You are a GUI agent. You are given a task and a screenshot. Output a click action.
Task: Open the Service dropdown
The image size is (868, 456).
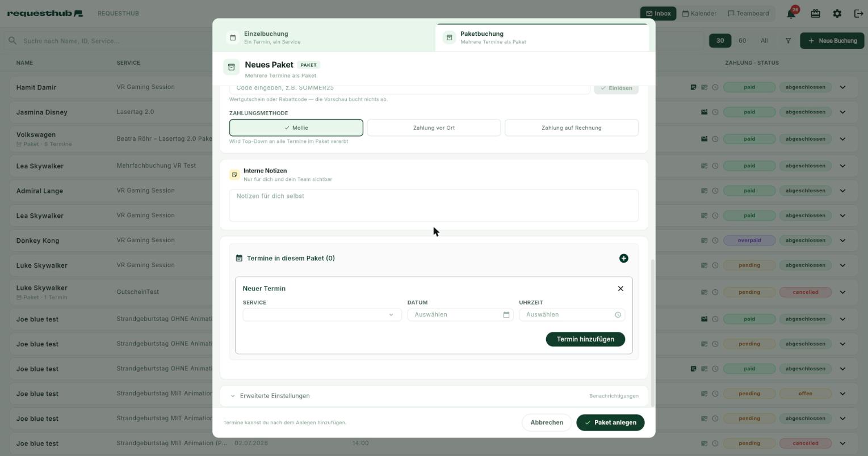322,315
